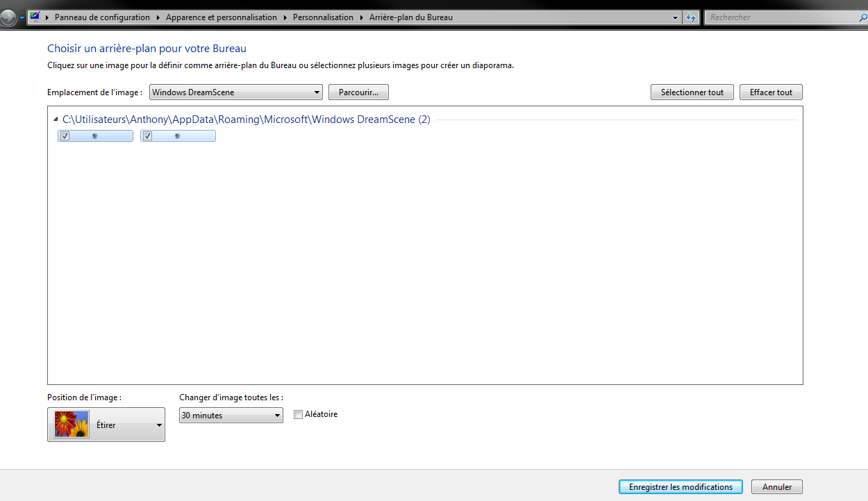Open Apparence et personnalisation breadcrumb
Screen dimensions: 868x501
[x=221, y=17]
